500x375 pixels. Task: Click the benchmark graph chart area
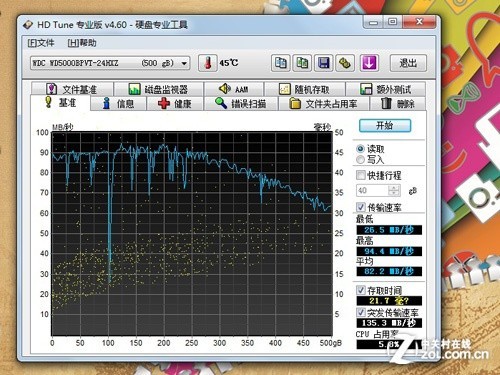(192, 234)
